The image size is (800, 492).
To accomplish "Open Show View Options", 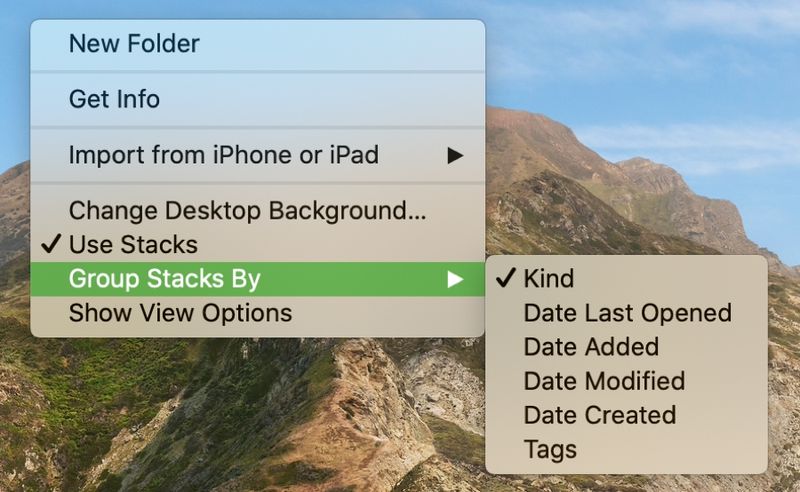I will pos(258,313).
